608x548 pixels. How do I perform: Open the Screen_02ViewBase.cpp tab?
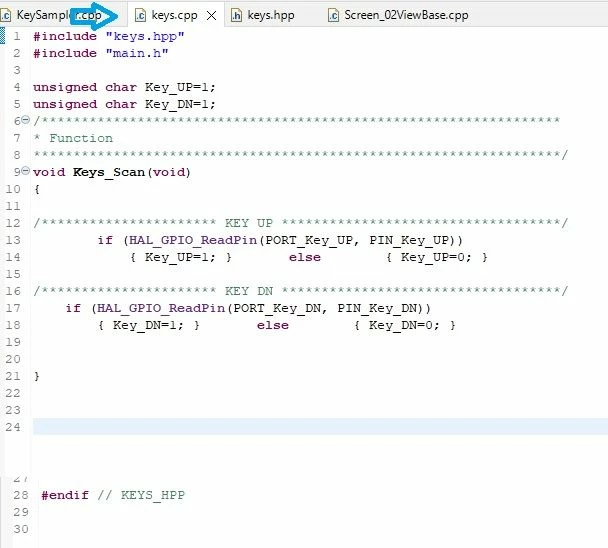click(406, 15)
